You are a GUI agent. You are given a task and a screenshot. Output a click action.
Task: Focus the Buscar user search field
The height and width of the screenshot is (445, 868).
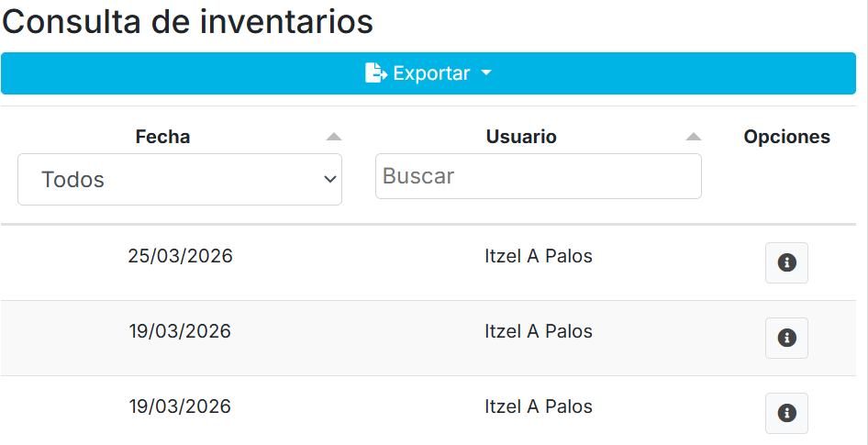click(x=538, y=176)
